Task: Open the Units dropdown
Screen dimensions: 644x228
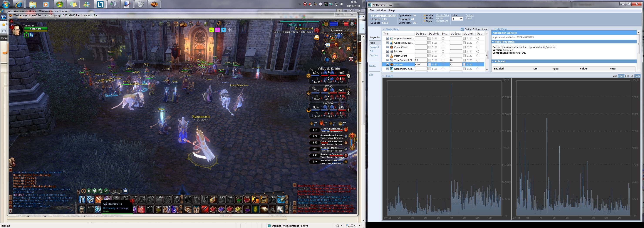Action: tap(461, 19)
